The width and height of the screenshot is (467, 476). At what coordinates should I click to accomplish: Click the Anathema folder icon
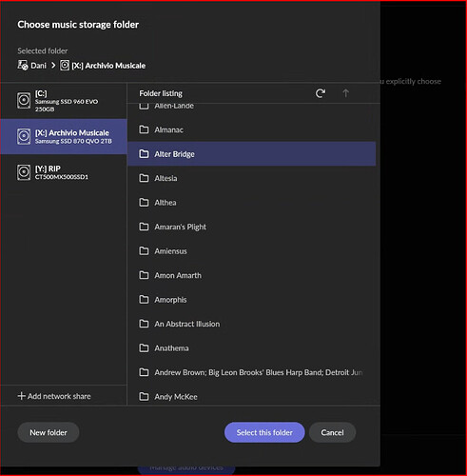tap(144, 348)
